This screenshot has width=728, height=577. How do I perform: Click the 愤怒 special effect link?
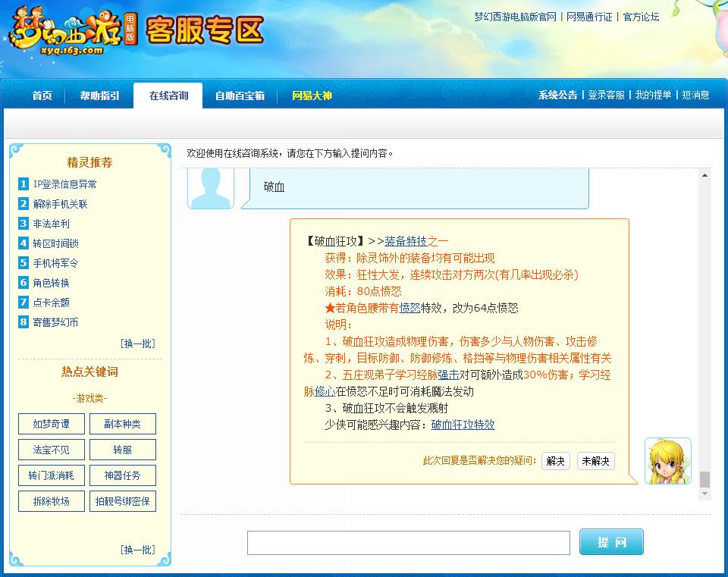point(406,309)
